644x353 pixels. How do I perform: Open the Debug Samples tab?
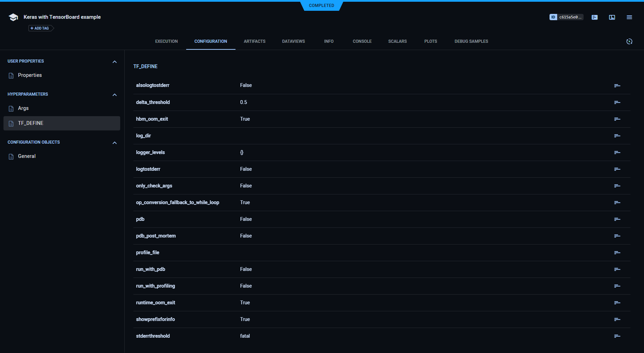(471, 41)
